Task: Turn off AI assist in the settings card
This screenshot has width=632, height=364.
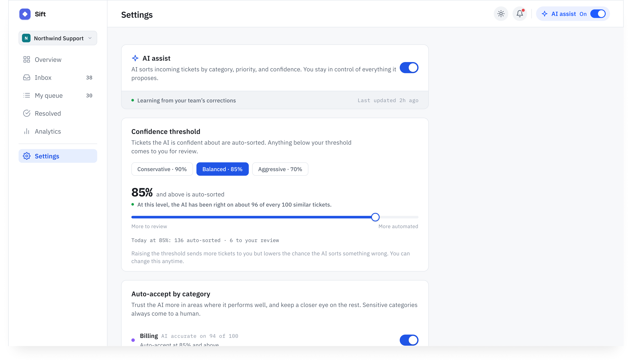Action: [409, 68]
